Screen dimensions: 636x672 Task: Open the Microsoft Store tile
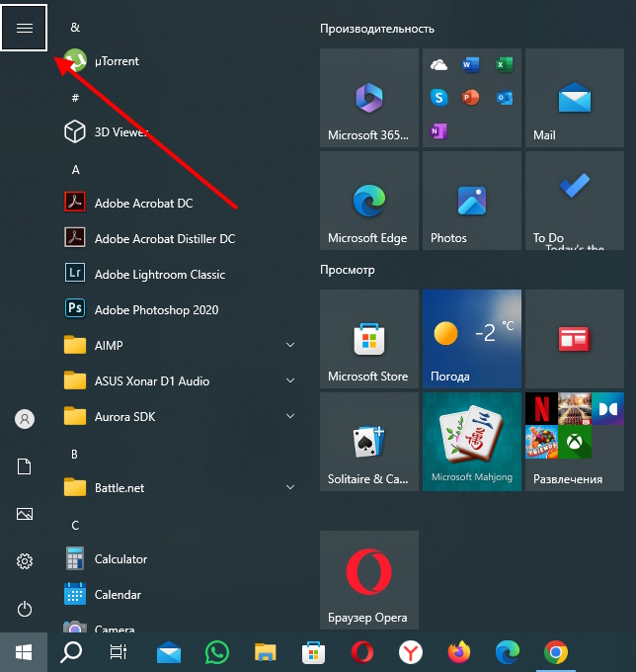pos(369,339)
